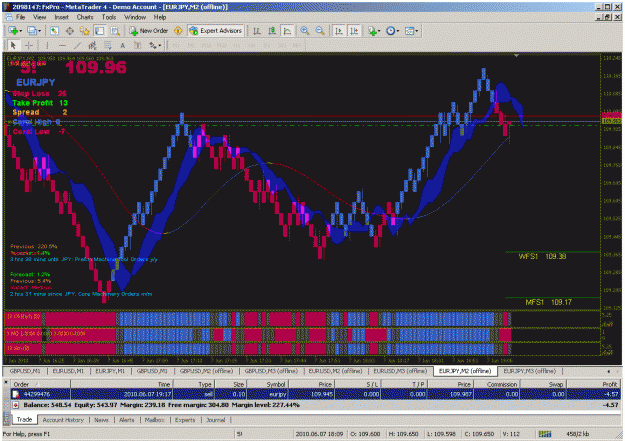The width and height of the screenshot is (625, 441).
Task: Sort trades by the Profit column header
Action: click(594, 384)
